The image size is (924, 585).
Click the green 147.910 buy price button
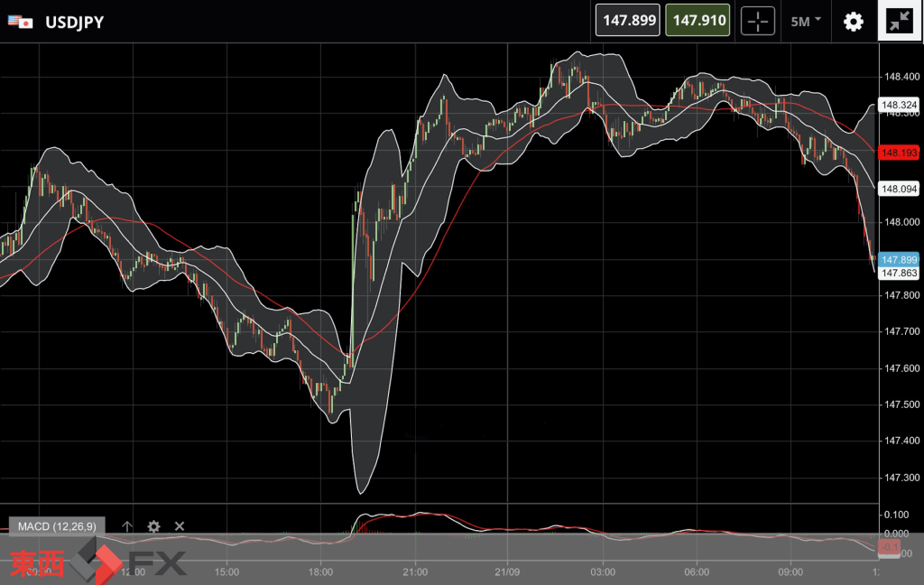(698, 21)
